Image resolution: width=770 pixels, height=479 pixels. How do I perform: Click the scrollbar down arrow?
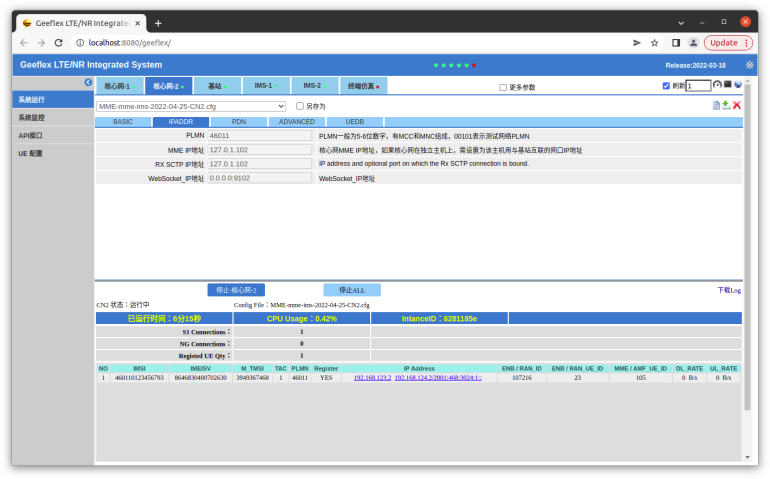pos(747,457)
